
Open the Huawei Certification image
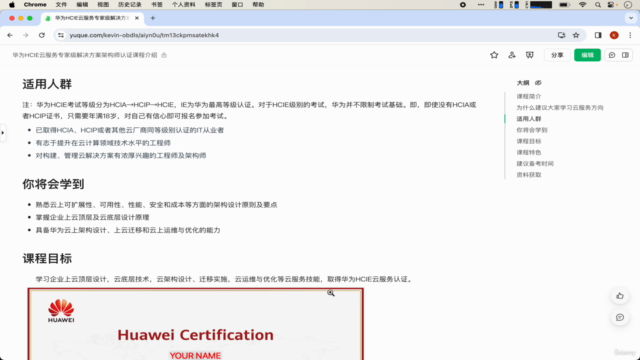pos(196,324)
